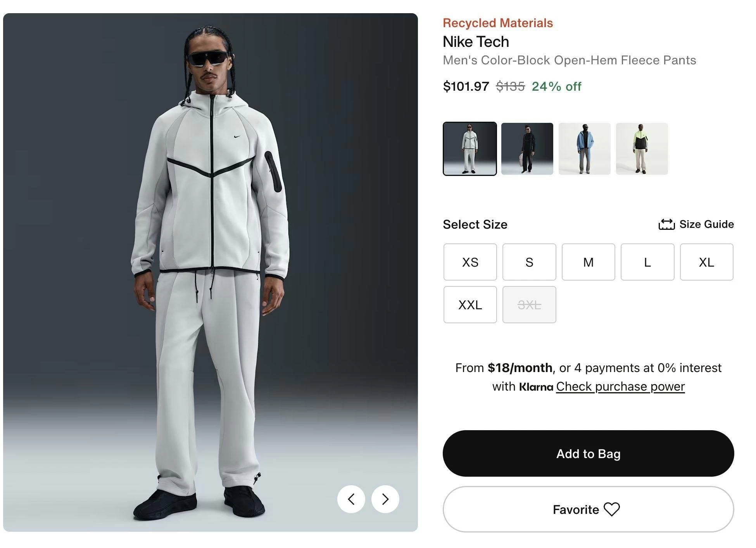Add the pants to bag
Screen dimensions: 756x548
click(588, 453)
